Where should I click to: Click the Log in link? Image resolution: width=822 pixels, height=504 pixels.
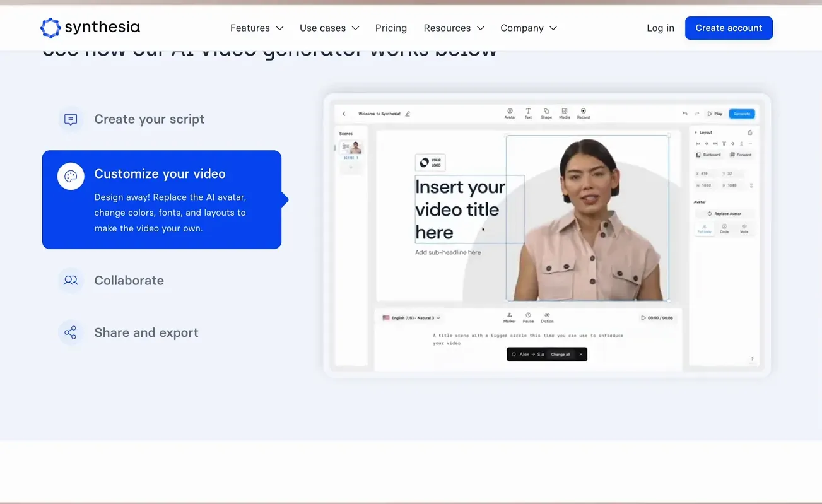point(661,28)
